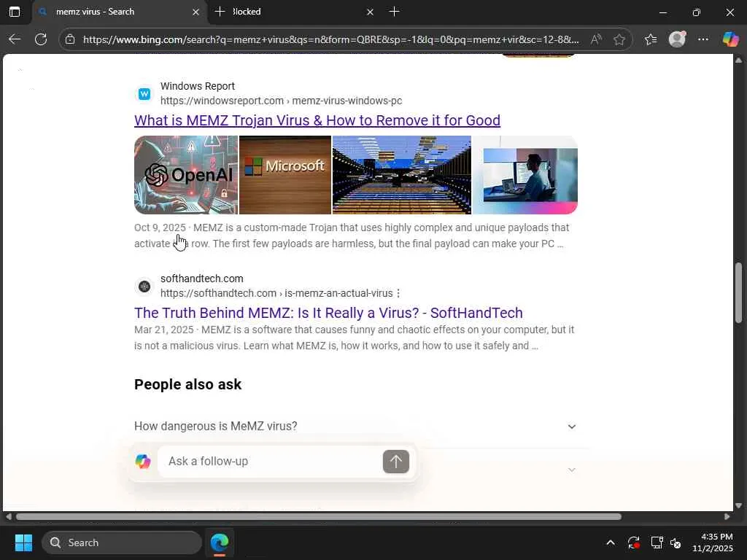Click the softhandtech.com site favicon
The image size is (747, 560).
144,286
